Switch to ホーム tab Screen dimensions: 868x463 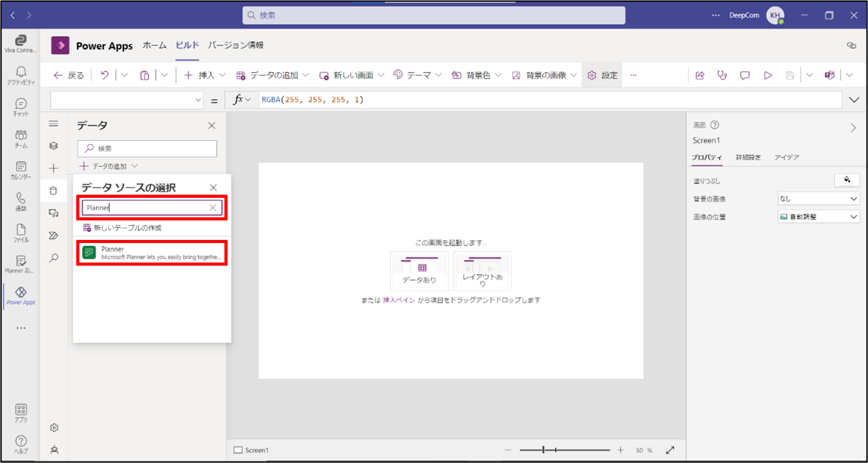pyautogui.click(x=154, y=45)
